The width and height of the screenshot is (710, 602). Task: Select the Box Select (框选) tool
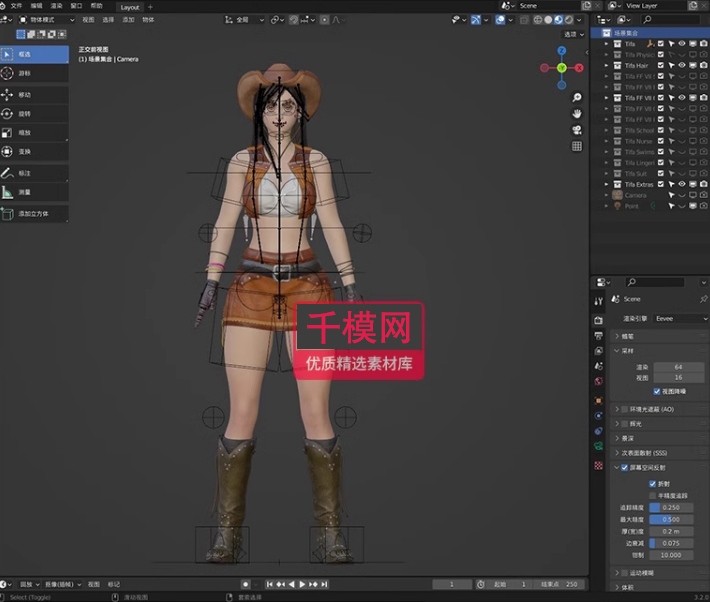click(34, 54)
